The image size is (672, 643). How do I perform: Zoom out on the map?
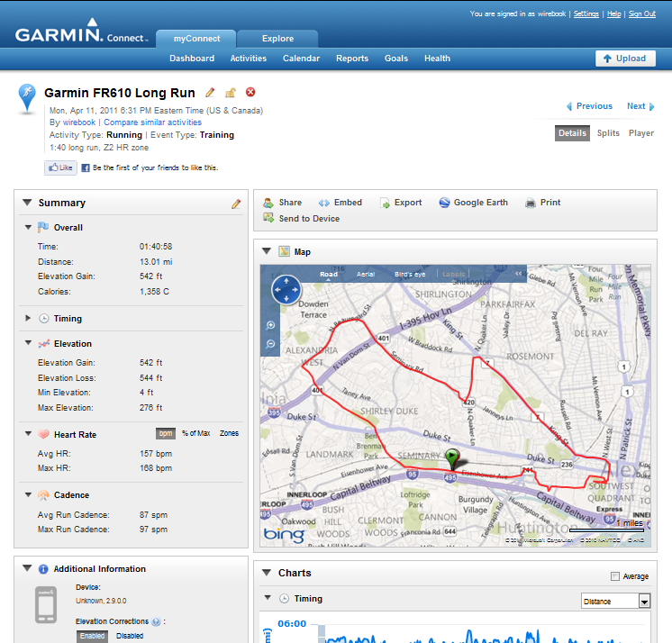(271, 345)
